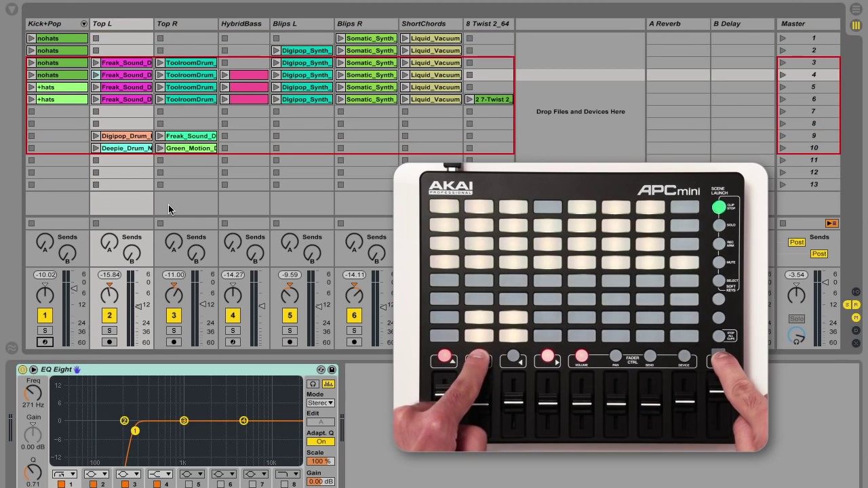The width and height of the screenshot is (868, 488).
Task: Open filter type dropdown for band 2
Action: point(96,474)
